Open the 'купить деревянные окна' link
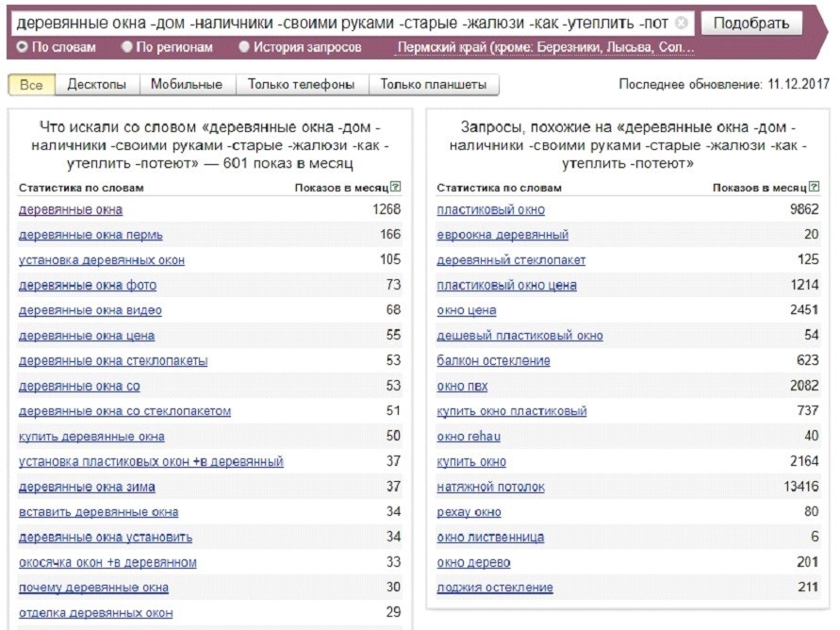The width and height of the screenshot is (840, 630). pyautogui.click(x=91, y=436)
